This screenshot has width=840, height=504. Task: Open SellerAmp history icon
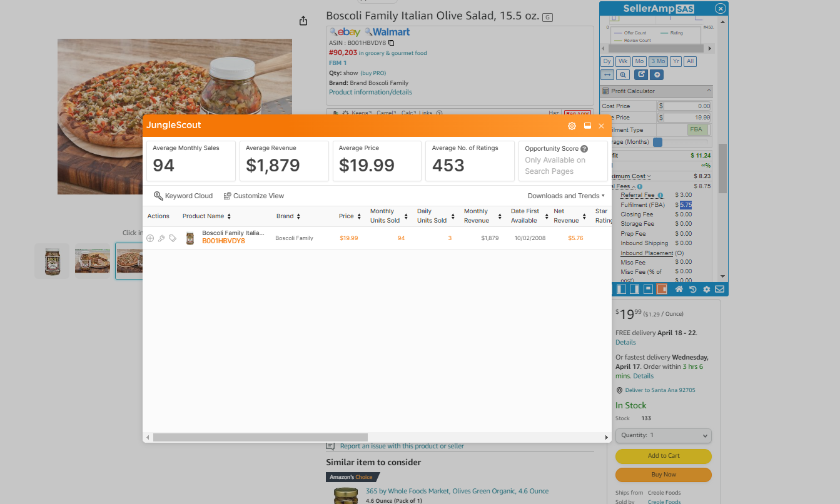point(693,290)
